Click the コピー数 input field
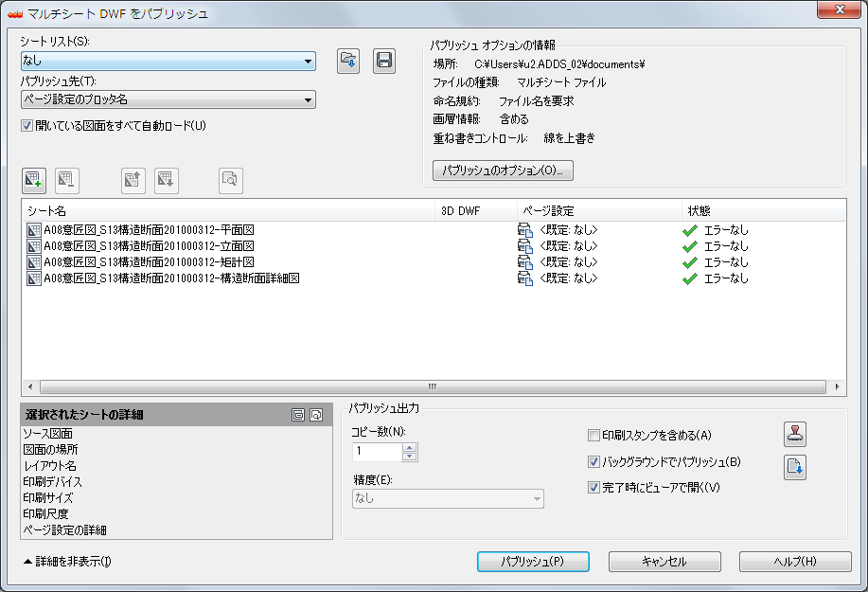868x592 pixels. (x=377, y=452)
